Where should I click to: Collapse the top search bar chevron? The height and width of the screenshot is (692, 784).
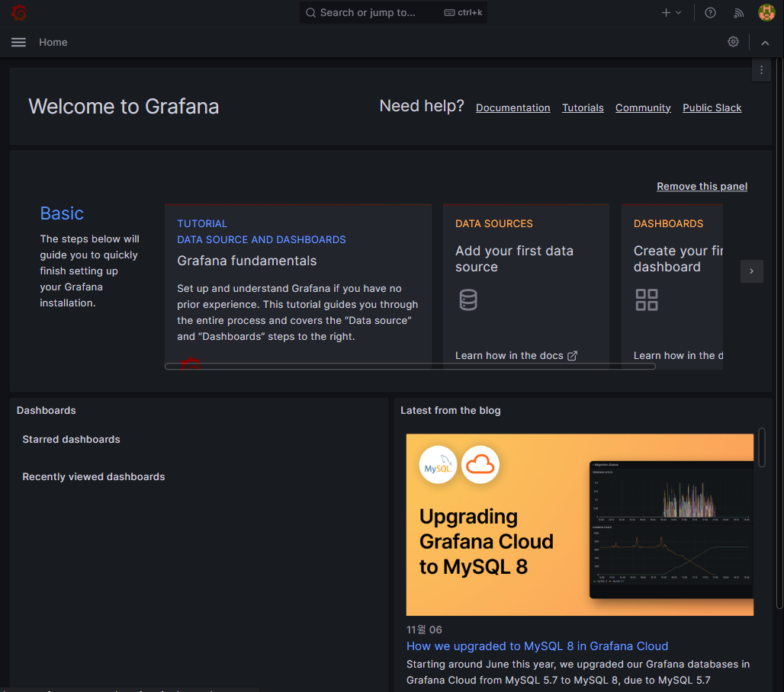click(x=765, y=43)
